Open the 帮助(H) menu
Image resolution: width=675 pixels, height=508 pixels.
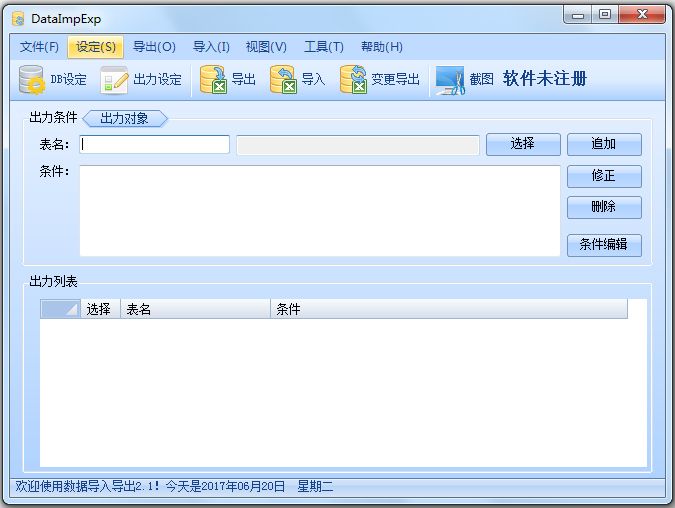[x=382, y=46]
